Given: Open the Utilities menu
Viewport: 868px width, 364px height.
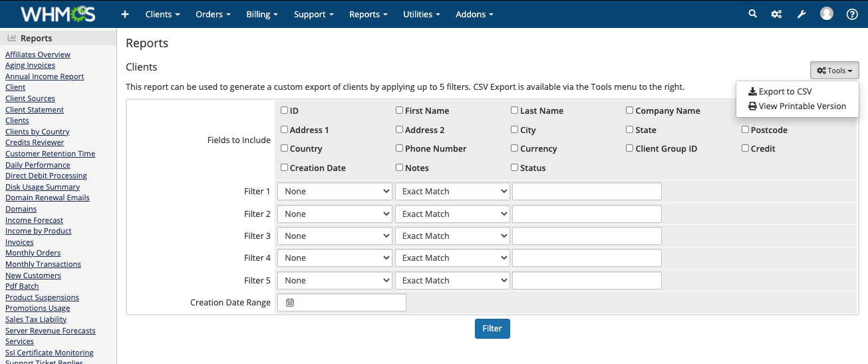Looking at the screenshot, I should pyautogui.click(x=422, y=14).
